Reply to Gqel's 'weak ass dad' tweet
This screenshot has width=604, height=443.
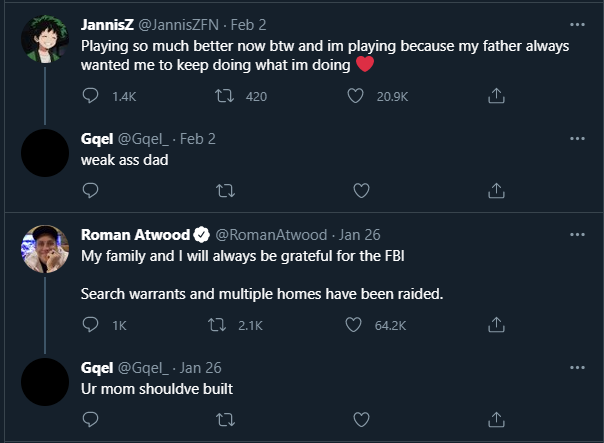click(90, 189)
